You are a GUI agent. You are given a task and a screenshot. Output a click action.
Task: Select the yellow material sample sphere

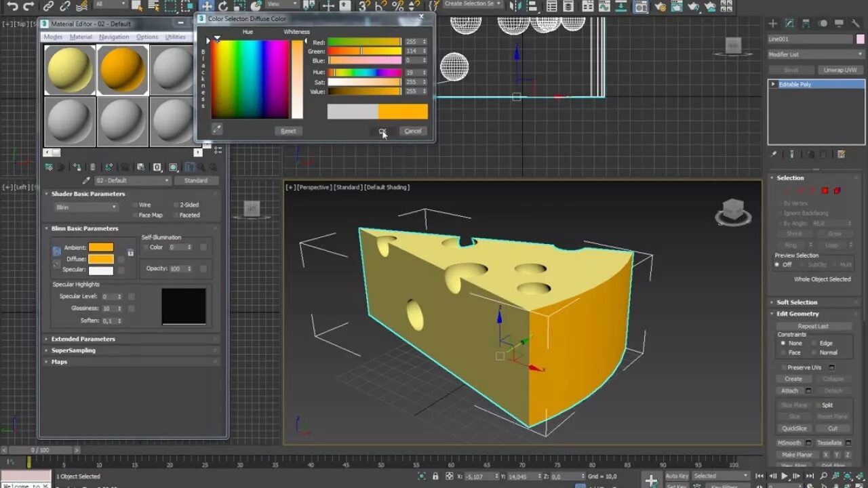[x=70, y=70]
